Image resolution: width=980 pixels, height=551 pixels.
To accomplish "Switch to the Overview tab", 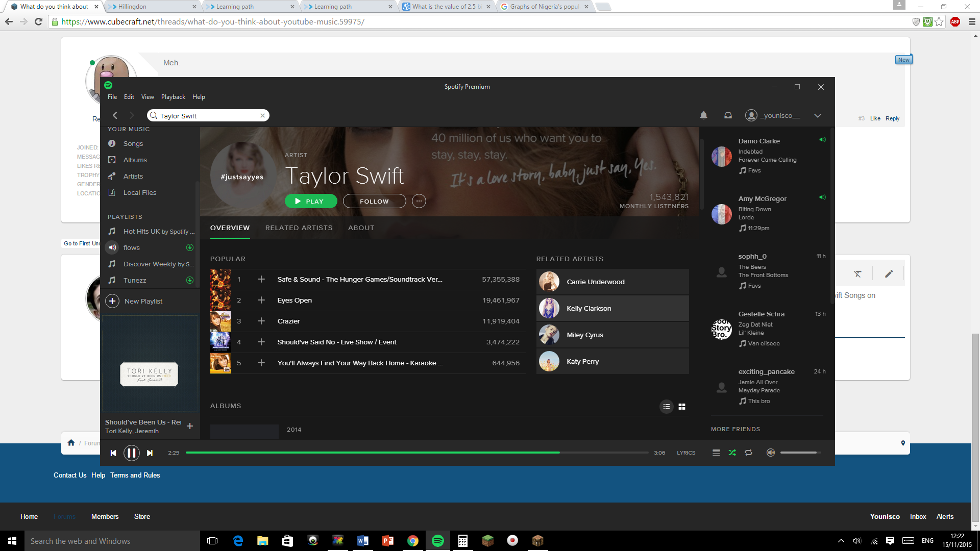I will pos(230,228).
